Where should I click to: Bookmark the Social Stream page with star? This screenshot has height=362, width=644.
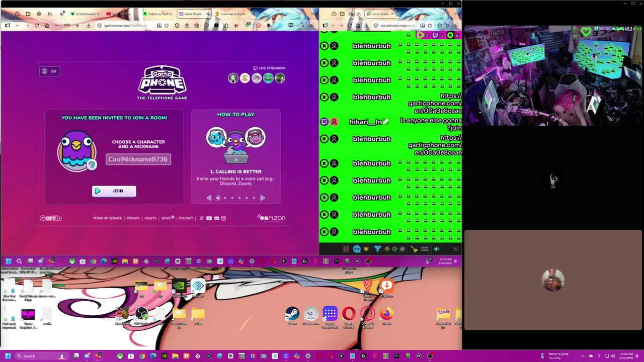click(x=430, y=26)
